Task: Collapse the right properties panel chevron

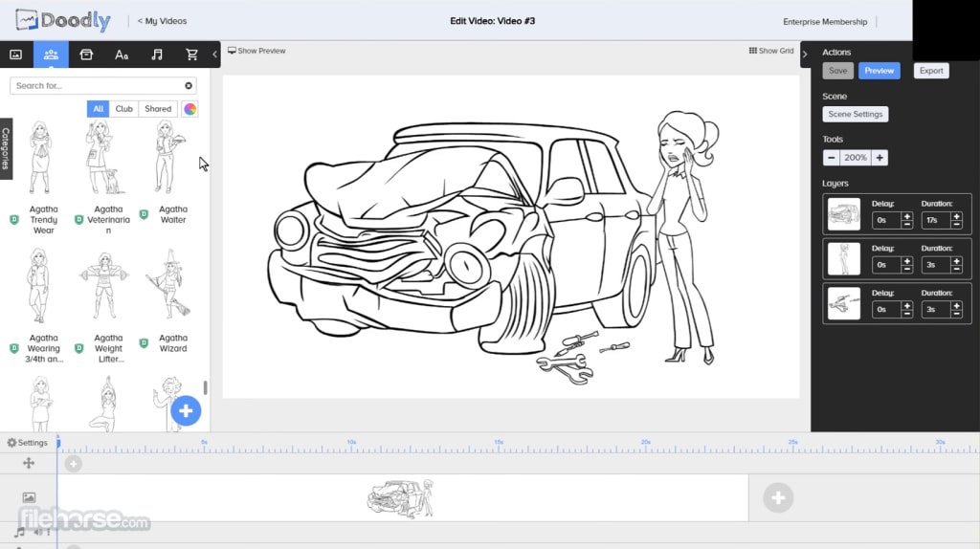Action: [x=805, y=55]
